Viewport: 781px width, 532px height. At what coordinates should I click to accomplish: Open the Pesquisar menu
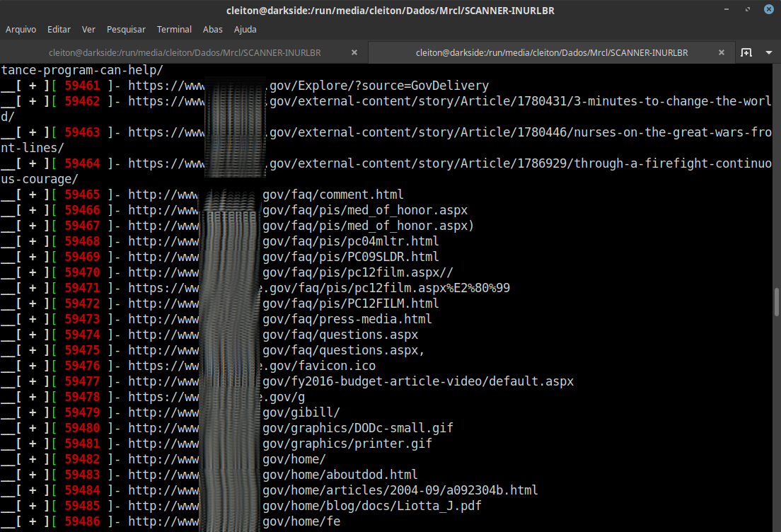pos(126,29)
